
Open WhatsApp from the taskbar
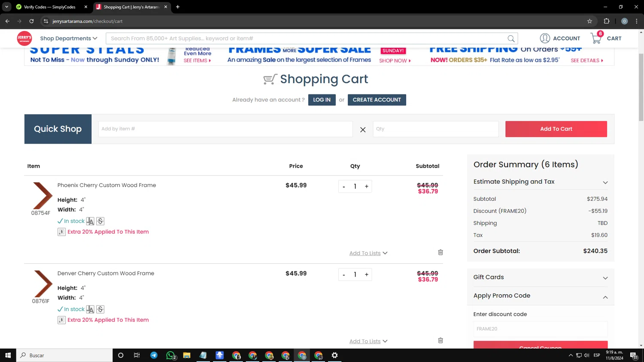click(170, 355)
